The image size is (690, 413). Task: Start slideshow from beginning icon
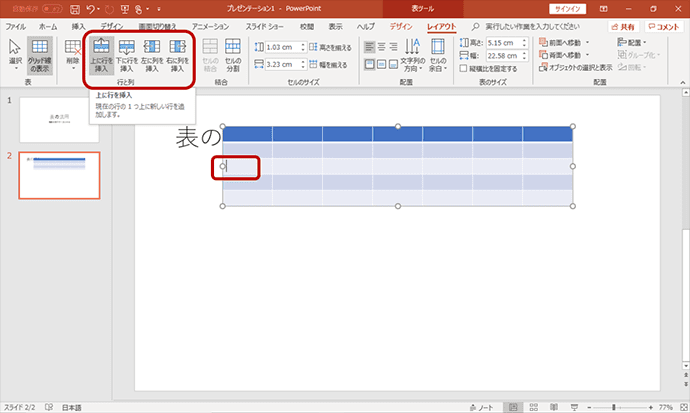[125, 9]
